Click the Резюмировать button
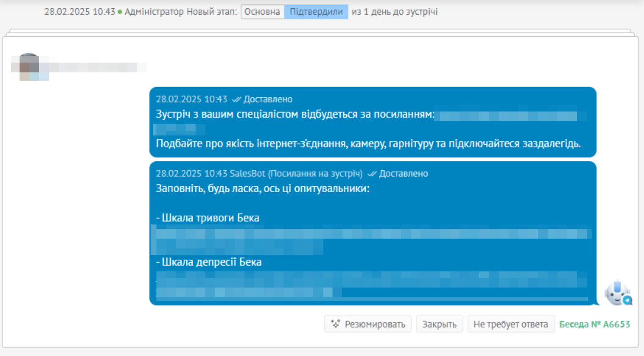Image resolution: width=644 pixels, height=356 pixels. (x=368, y=324)
